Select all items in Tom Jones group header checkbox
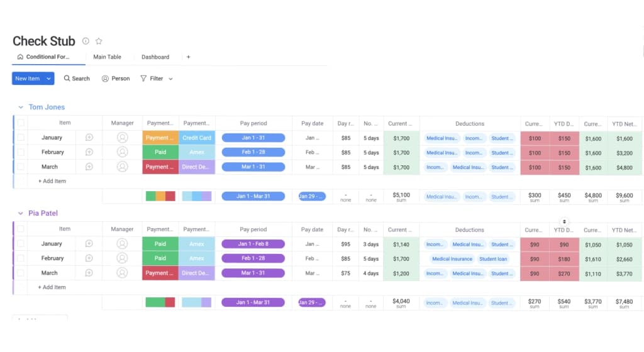The image size is (644, 352). pyautogui.click(x=21, y=123)
